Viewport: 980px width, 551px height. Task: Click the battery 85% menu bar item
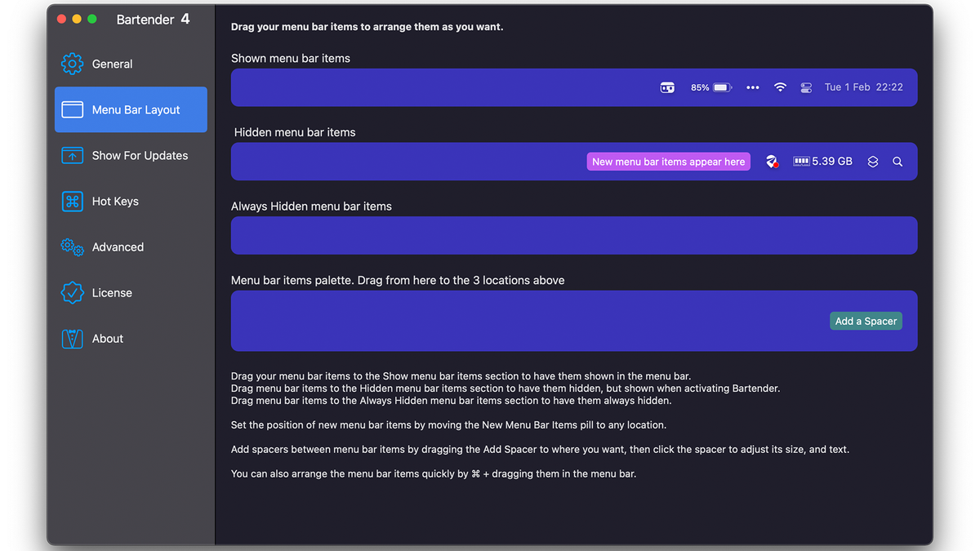(711, 87)
